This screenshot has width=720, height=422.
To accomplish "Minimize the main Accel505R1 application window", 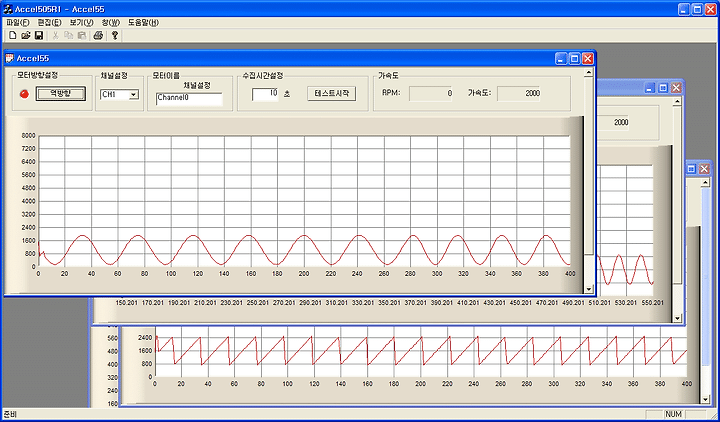I will point(684,9).
